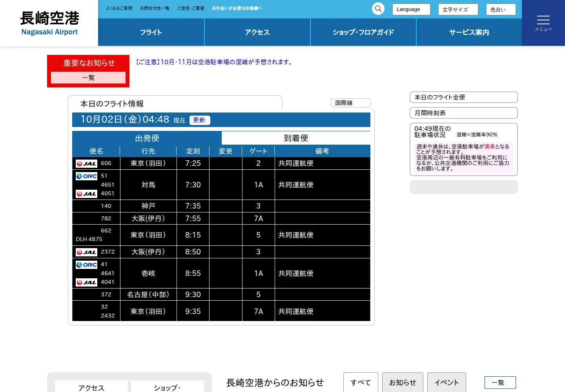Click the JAL logo beside flight 2372
The height and width of the screenshot is (392, 565).
[x=86, y=252]
